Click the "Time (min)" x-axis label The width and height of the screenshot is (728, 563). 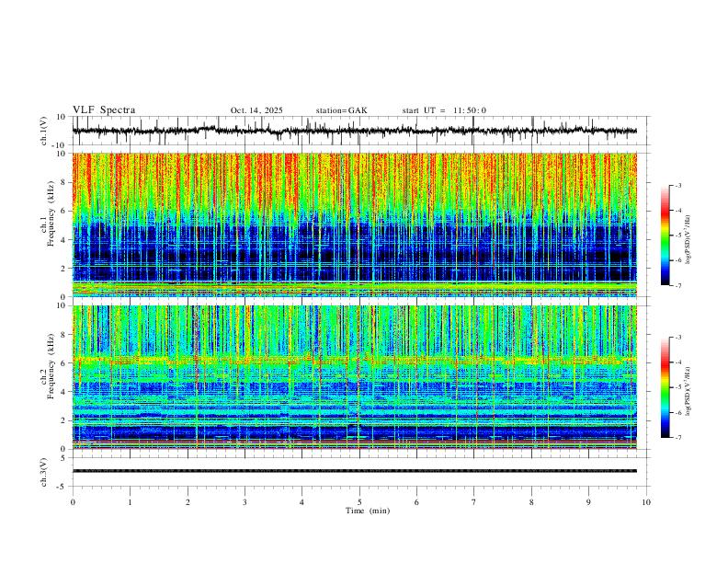[368, 511]
